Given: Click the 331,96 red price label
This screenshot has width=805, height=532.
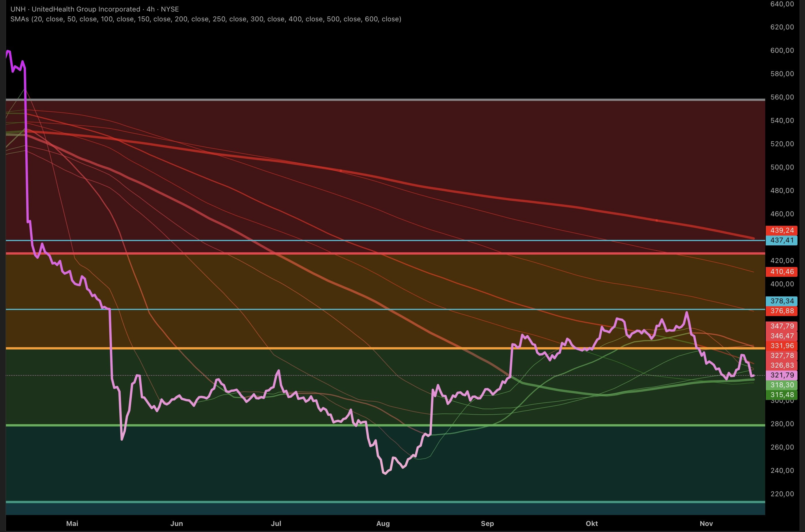Looking at the screenshot, I should pyautogui.click(x=782, y=346).
